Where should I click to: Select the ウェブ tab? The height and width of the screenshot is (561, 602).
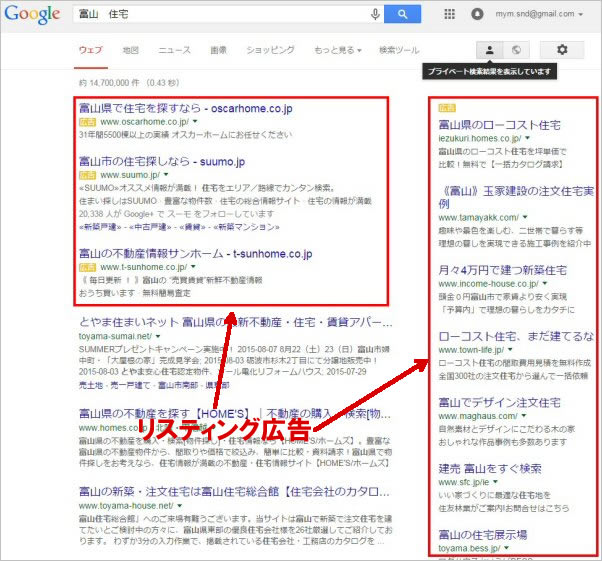pyautogui.click(x=91, y=50)
